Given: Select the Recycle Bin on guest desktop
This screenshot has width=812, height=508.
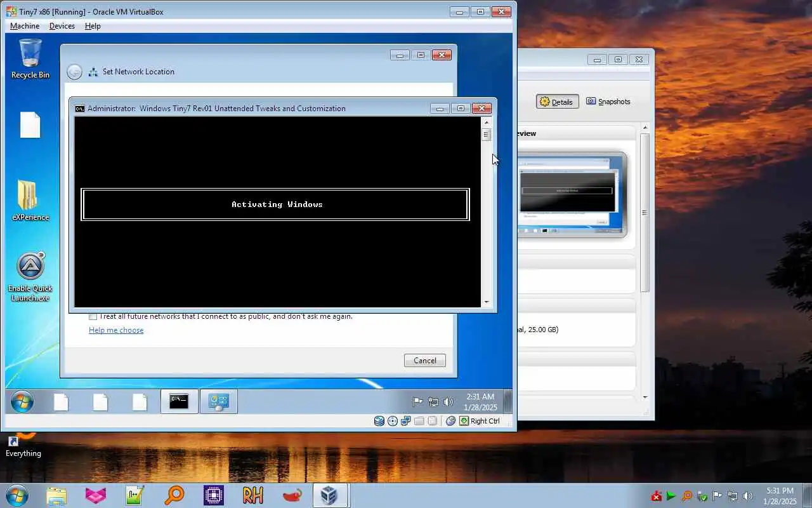Looking at the screenshot, I should pyautogui.click(x=30, y=59).
